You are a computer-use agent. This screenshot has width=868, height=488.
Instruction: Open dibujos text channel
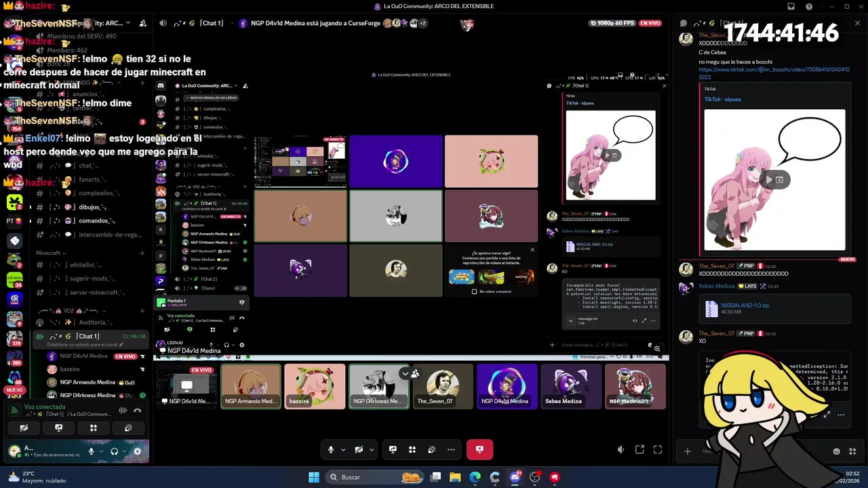90,207
